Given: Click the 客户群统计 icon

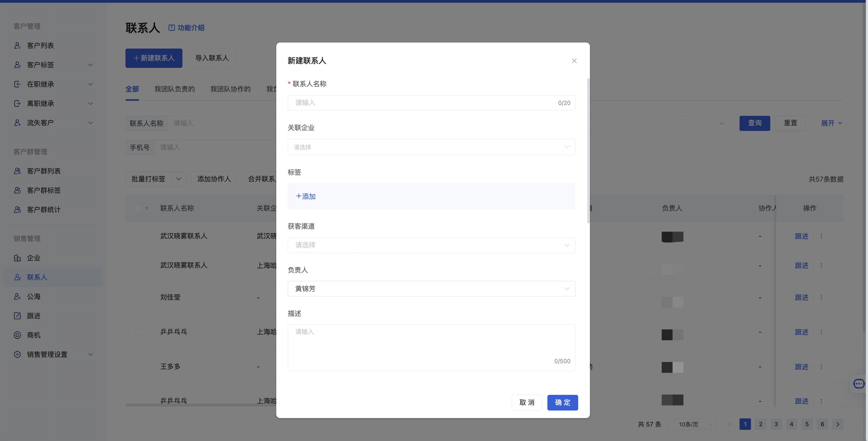Looking at the screenshot, I should pyautogui.click(x=17, y=210).
